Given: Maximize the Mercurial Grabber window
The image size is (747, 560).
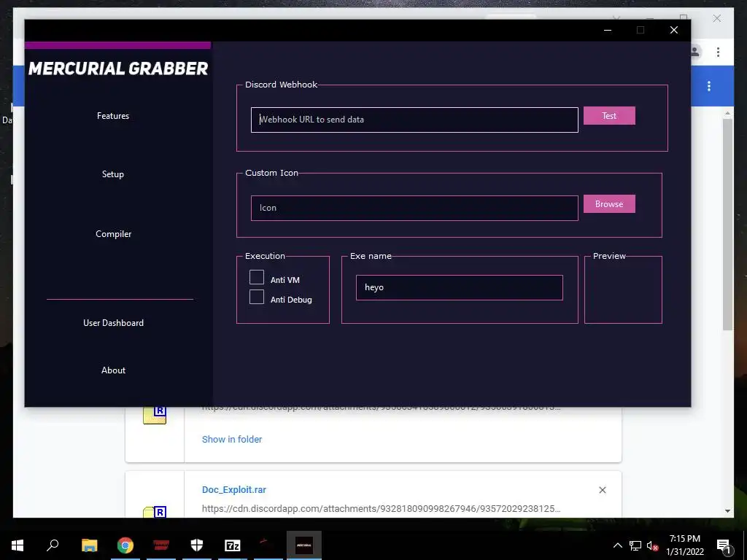Looking at the screenshot, I should point(640,30).
